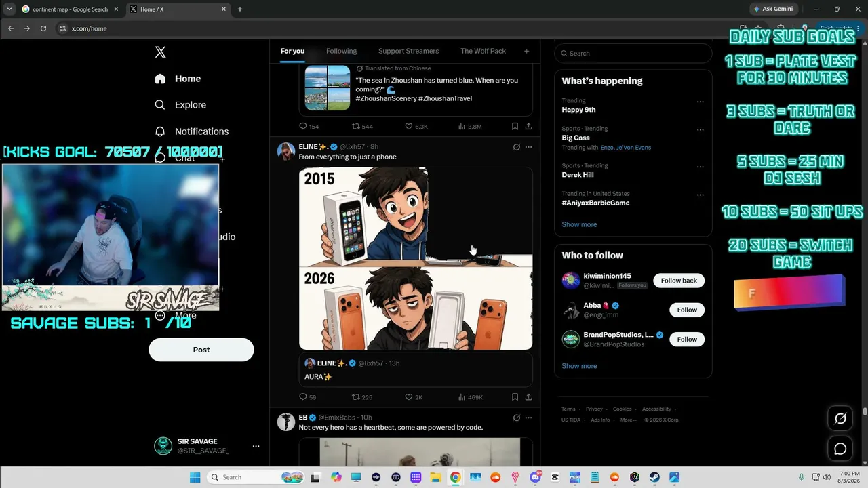Share ELINE's phone post
Image resolution: width=868 pixels, height=488 pixels.
click(x=528, y=397)
